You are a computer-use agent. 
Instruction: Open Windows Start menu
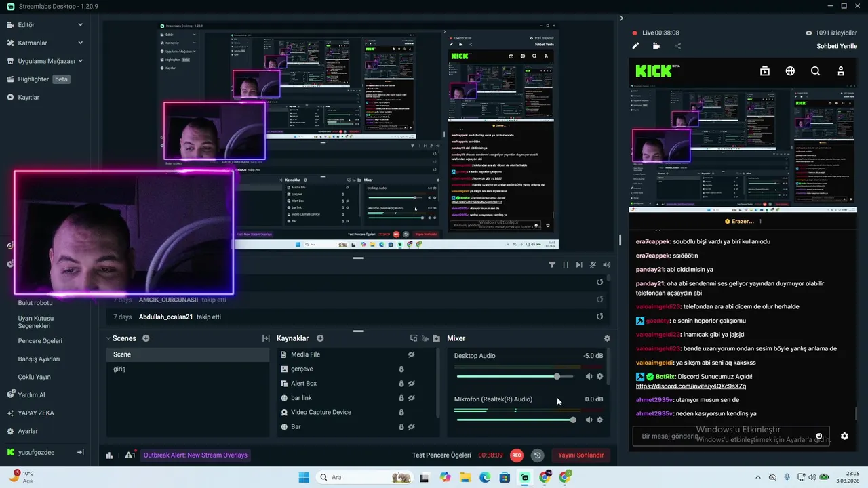coord(304,477)
